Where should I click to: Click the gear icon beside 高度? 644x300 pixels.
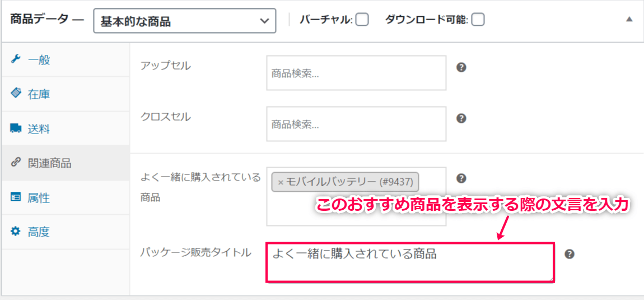[x=15, y=231]
